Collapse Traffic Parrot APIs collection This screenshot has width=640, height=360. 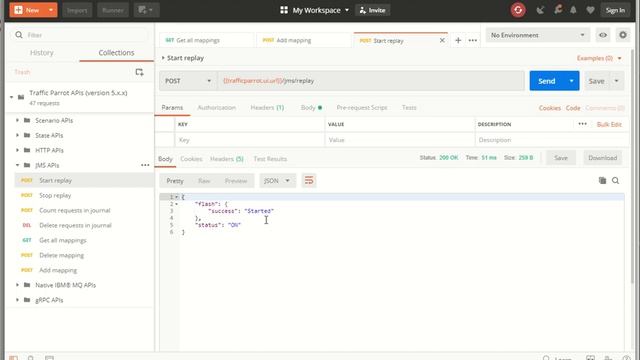coord(11,97)
